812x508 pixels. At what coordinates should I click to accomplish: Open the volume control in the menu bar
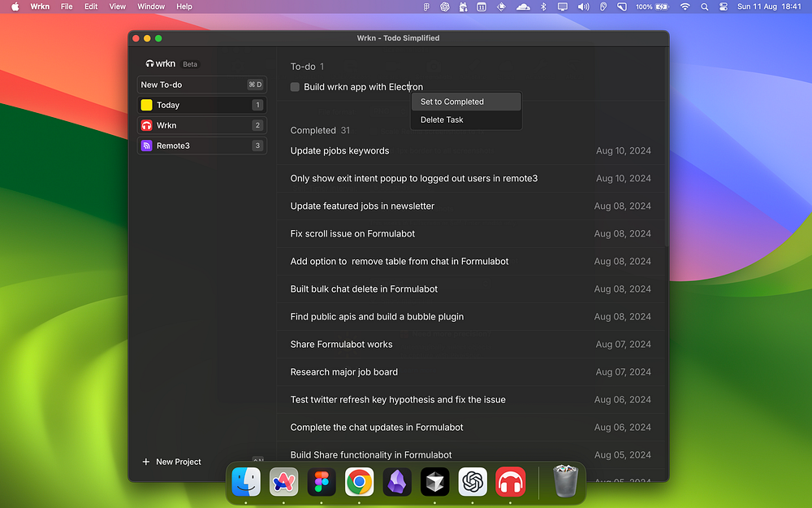(x=583, y=7)
